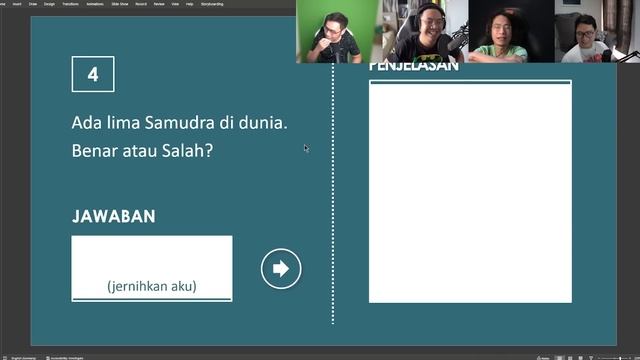
Task: Click the language indicator in status bar
Action: coord(23,358)
